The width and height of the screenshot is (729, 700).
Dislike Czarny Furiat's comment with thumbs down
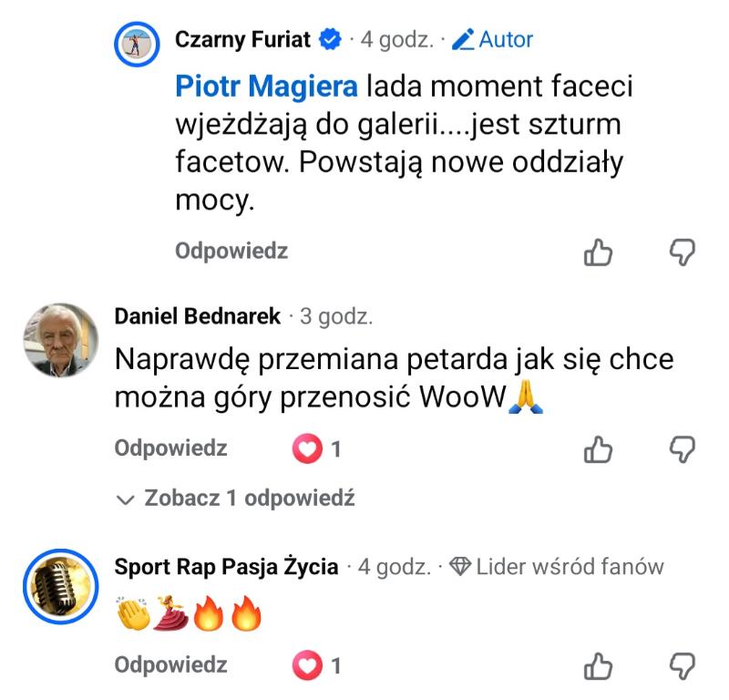pos(683,252)
